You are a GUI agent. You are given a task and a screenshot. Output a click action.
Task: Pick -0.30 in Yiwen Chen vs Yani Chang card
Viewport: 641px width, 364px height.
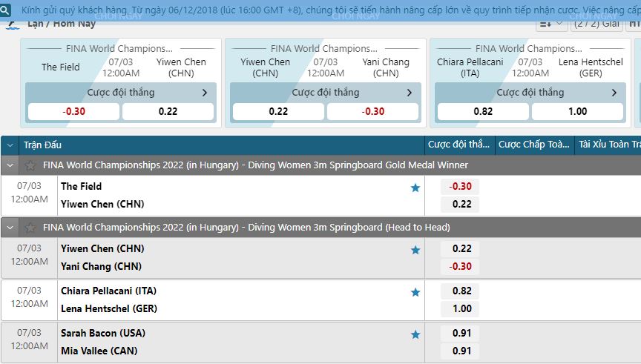[373, 111]
